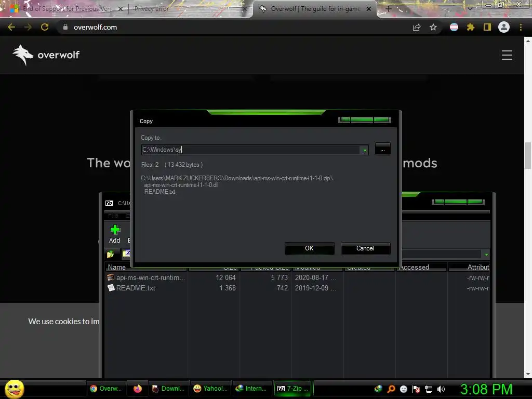Screen dimensions: 532x399
Task: Open the smiley Start button
Action: tap(14, 389)
